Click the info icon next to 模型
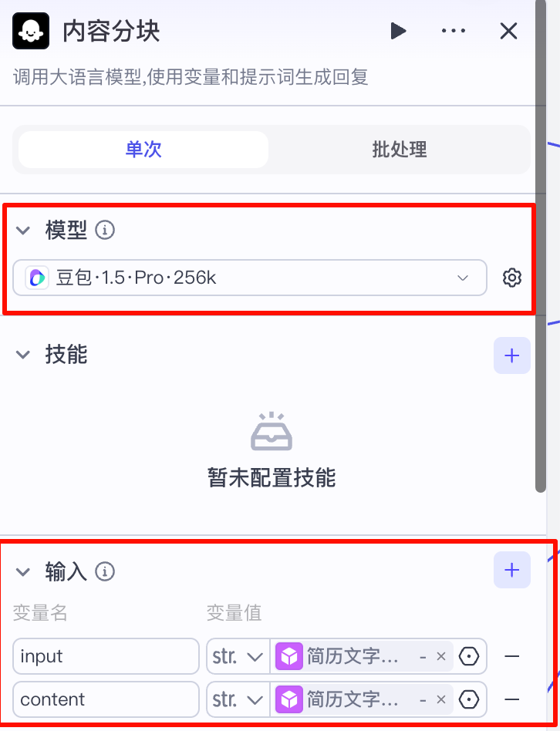This screenshot has height=731, width=560. pyautogui.click(x=105, y=230)
